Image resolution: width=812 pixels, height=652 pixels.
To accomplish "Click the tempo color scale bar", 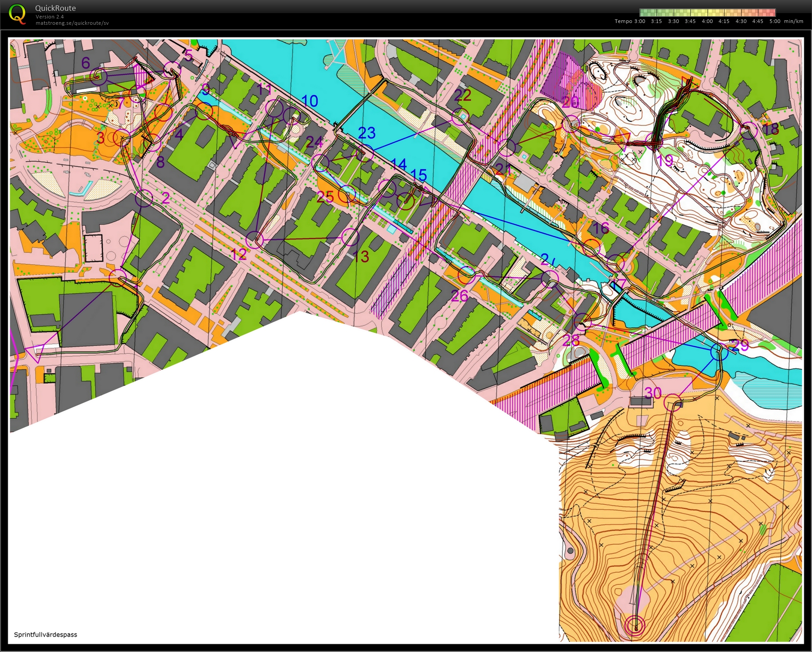I will tap(707, 13).
